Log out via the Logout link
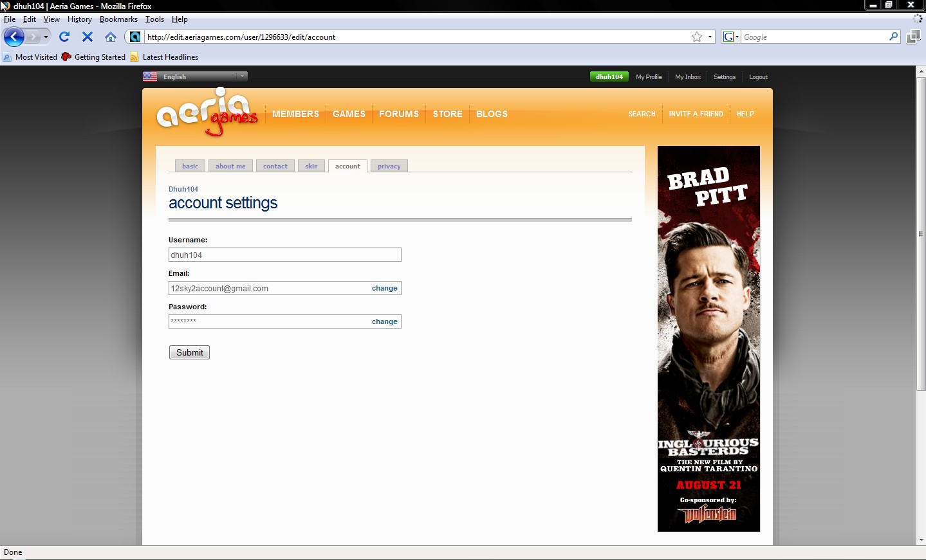The width and height of the screenshot is (926, 560). tap(758, 77)
